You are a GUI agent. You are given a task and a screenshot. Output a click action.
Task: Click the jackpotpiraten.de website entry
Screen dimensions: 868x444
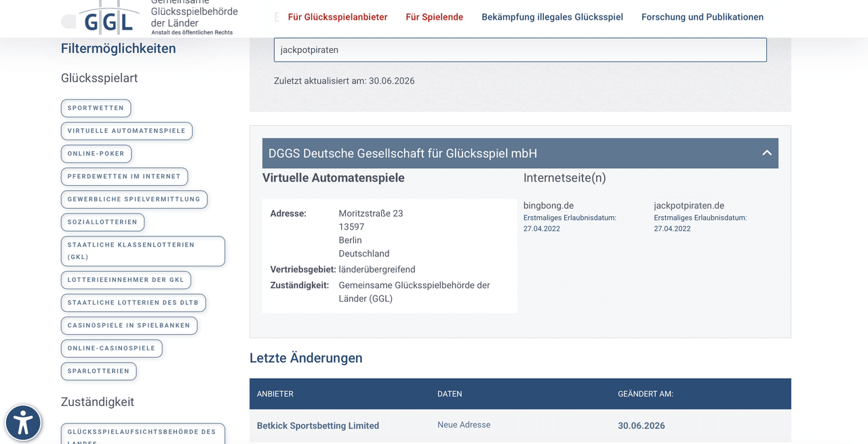point(689,205)
